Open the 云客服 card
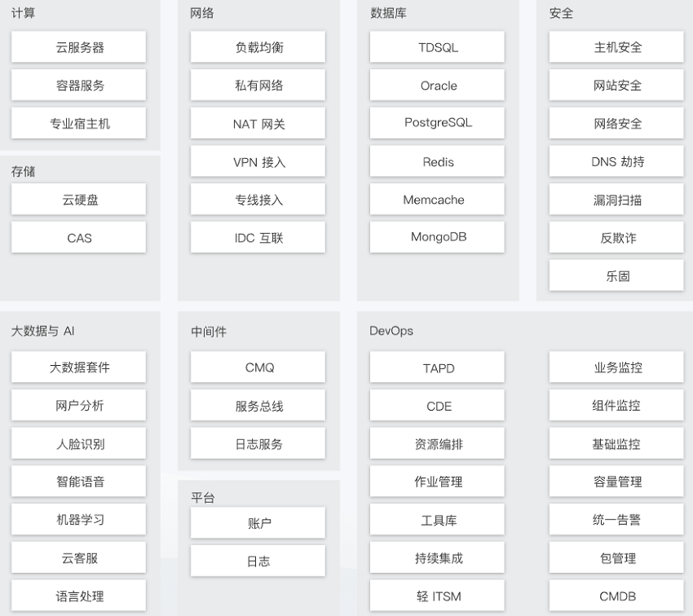 [78, 557]
